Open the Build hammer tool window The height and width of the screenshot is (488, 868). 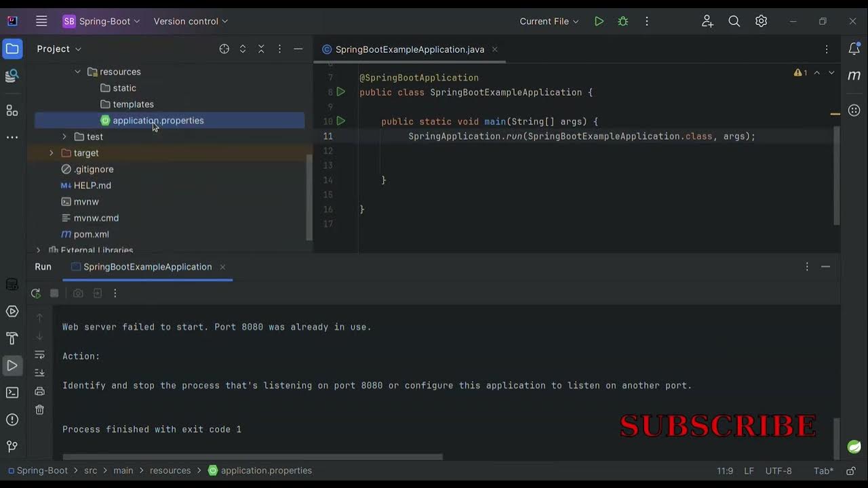coord(12,338)
